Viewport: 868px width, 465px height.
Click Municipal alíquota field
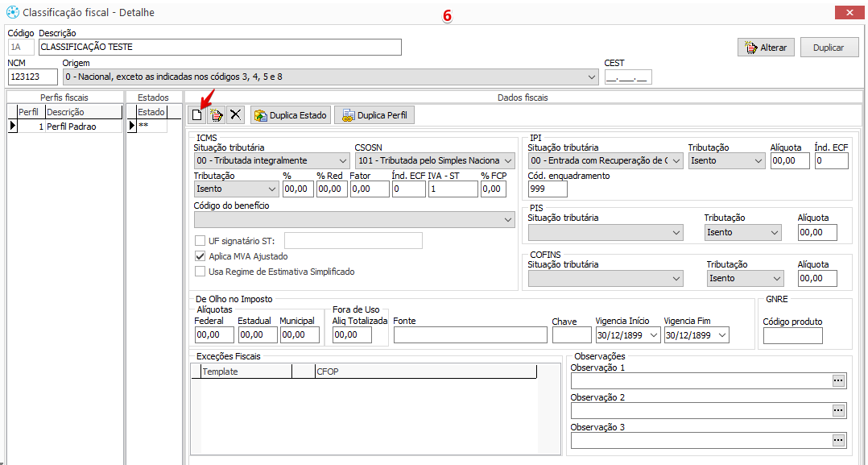pyautogui.click(x=300, y=335)
